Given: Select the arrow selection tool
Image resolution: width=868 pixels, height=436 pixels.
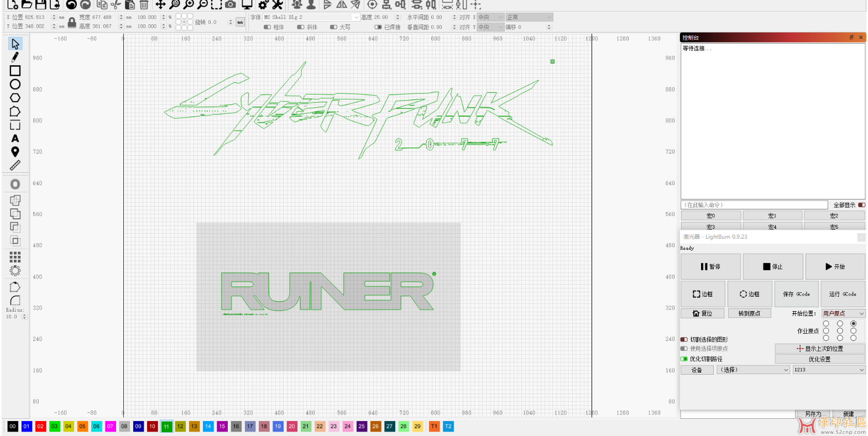Looking at the screenshot, I should tap(15, 44).
